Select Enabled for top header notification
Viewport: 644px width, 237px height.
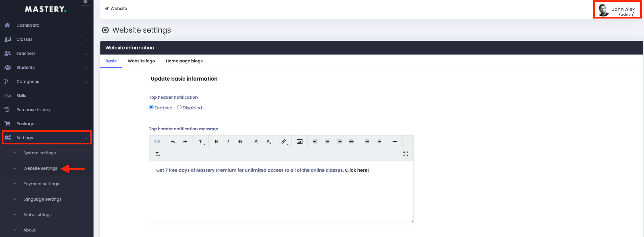[151, 107]
